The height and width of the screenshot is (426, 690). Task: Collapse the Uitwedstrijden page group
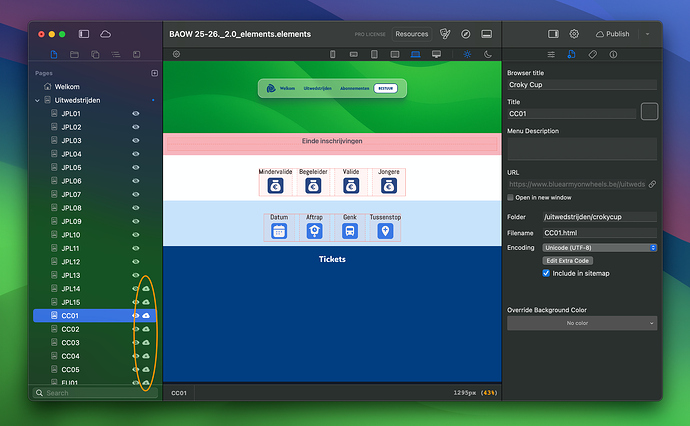pyautogui.click(x=37, y=100)
